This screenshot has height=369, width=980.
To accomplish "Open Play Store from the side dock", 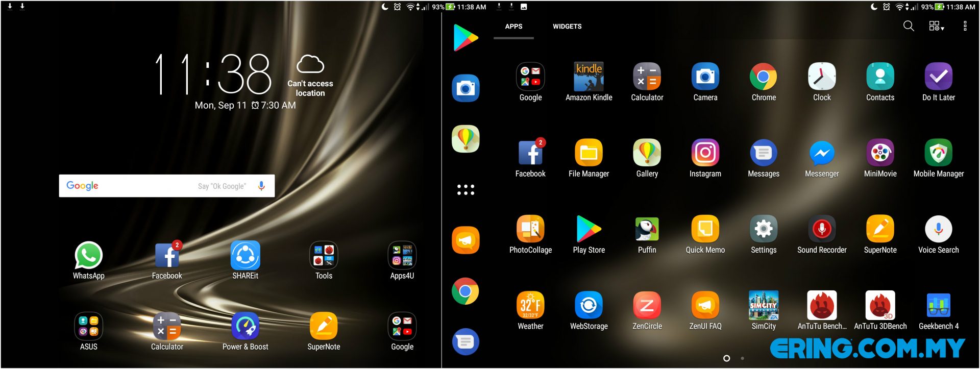I will point(465,38).
